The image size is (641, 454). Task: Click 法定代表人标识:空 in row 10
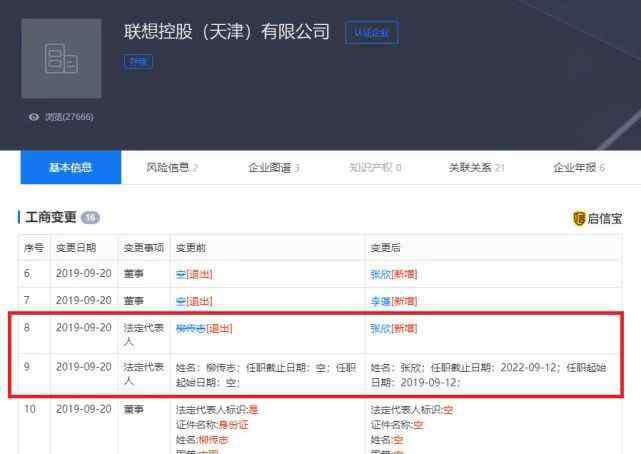pos(412,409)
